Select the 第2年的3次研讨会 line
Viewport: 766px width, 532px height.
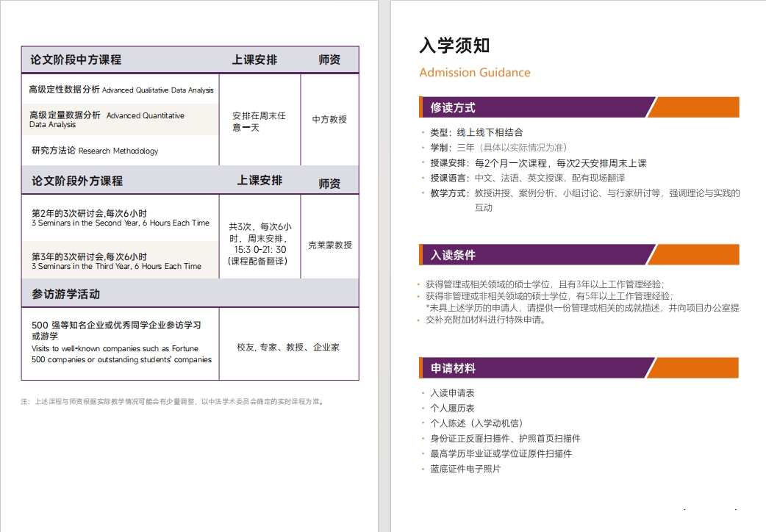pos(90,213)
